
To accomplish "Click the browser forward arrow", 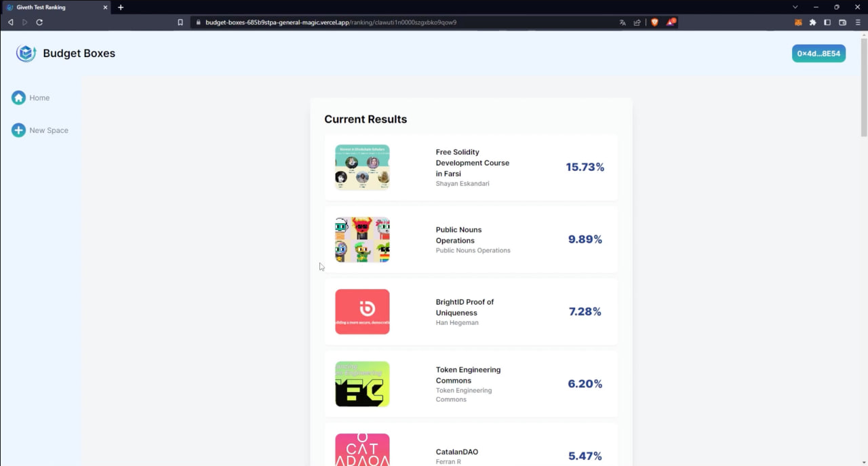I will [25, 22].
